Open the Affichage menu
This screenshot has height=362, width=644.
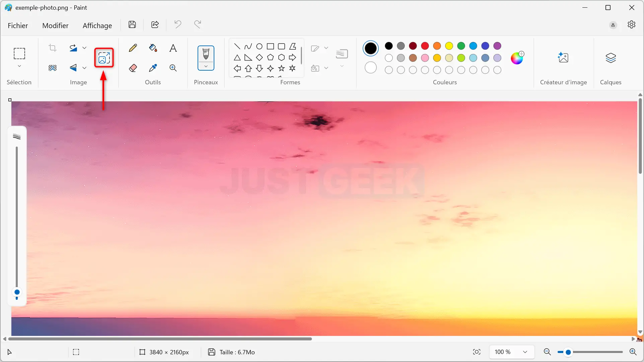pos(97,26)
